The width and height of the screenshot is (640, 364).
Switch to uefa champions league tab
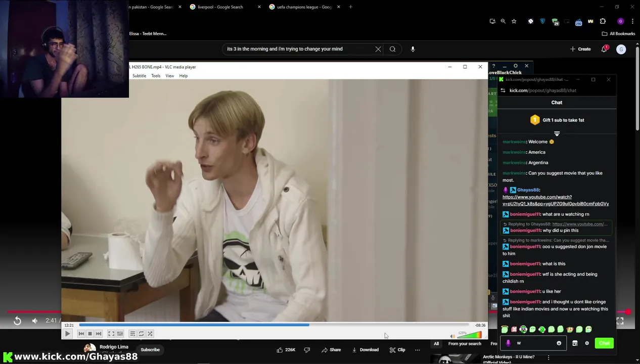304,7
